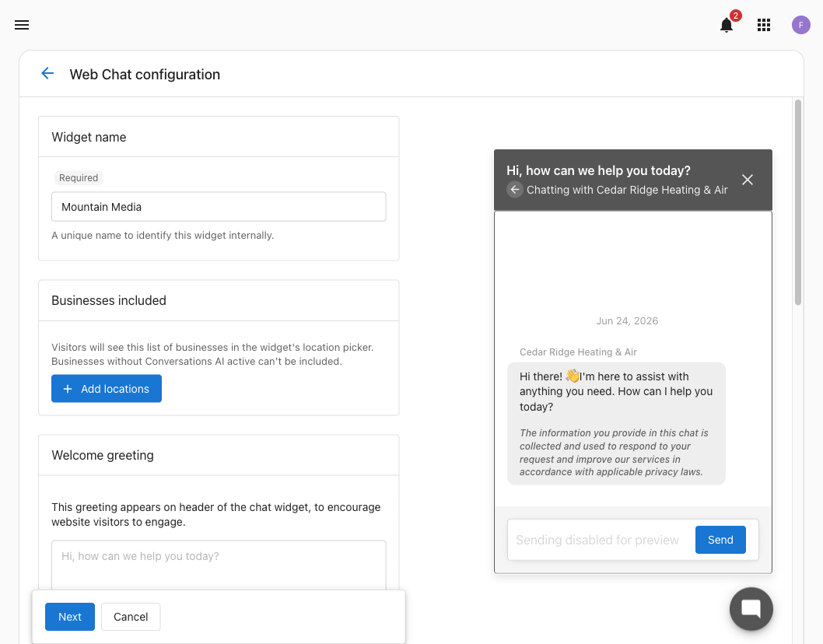Click the Welcome greeting text area
Viewport: 823px width, 644px height.
[x=219, y=565]
